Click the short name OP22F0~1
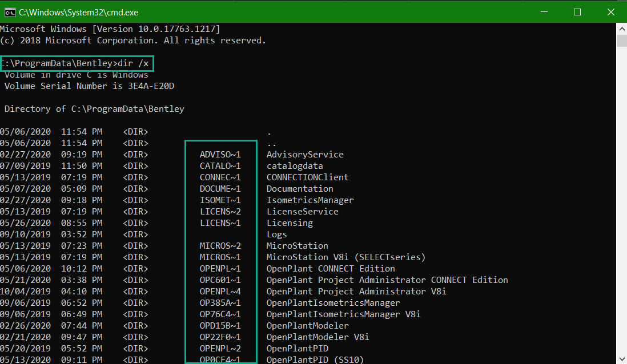The width and height of the screenshot is (627, 364). (x=220, y=337)
